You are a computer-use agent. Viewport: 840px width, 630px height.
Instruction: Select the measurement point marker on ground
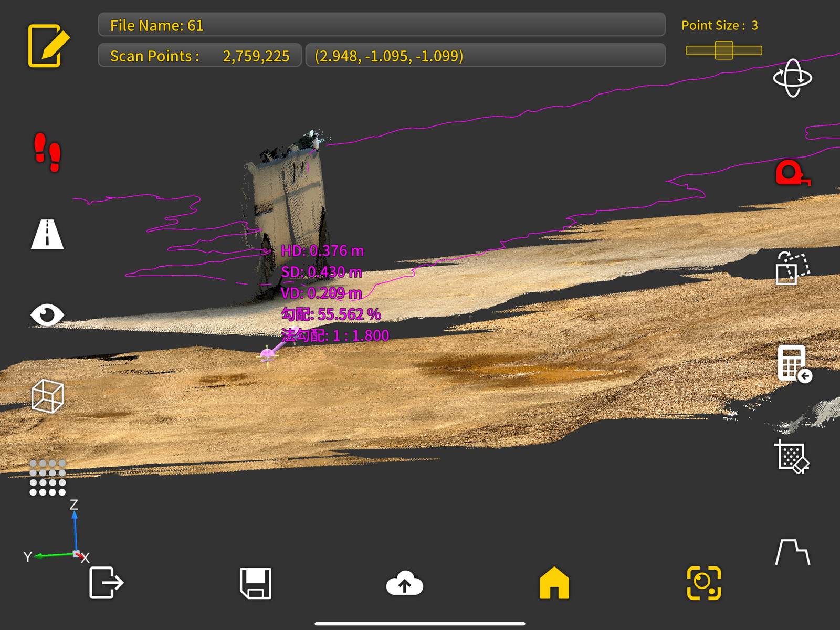click(268, 355)
